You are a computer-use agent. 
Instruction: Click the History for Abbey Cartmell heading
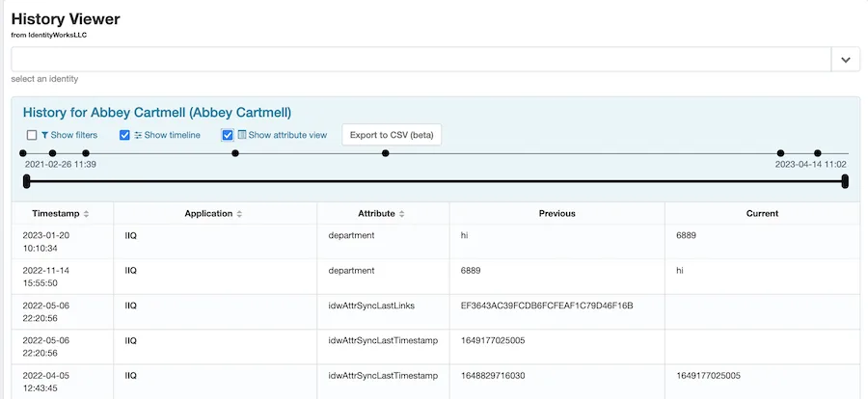156,113
